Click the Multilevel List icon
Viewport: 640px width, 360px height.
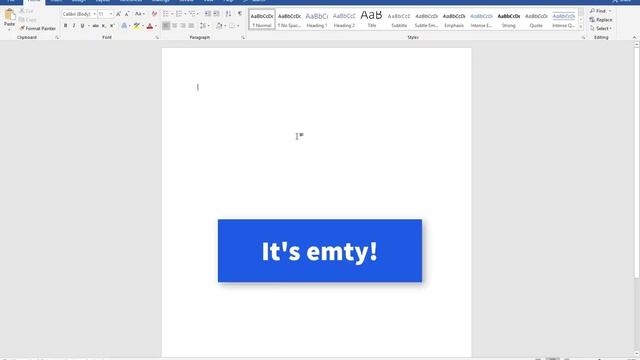(192, 14)
